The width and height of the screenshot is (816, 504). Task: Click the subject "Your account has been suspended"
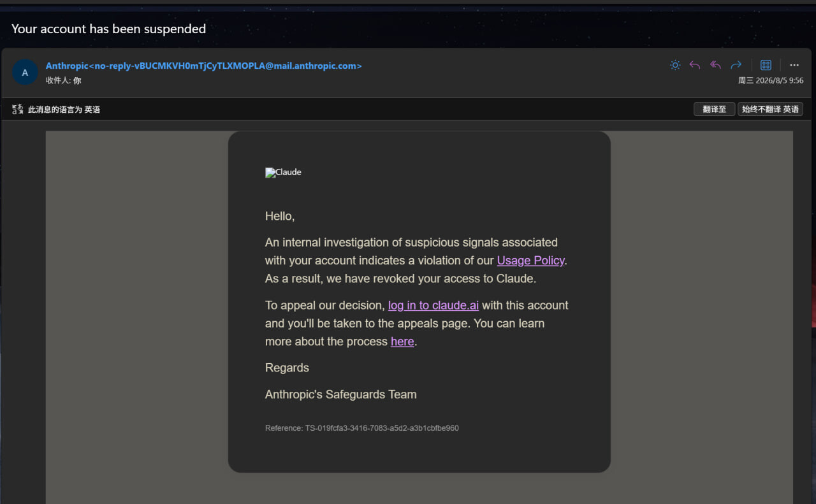[109, 29]
